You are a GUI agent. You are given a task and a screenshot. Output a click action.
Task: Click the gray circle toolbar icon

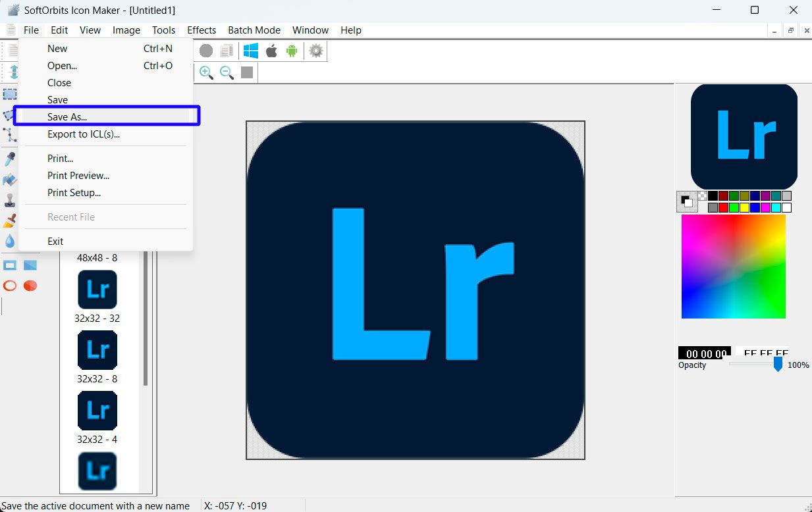coord(206,51)
